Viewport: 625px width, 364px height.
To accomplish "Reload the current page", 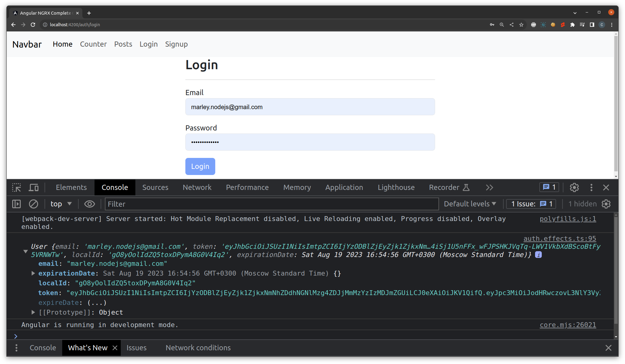I will [33, 25].
